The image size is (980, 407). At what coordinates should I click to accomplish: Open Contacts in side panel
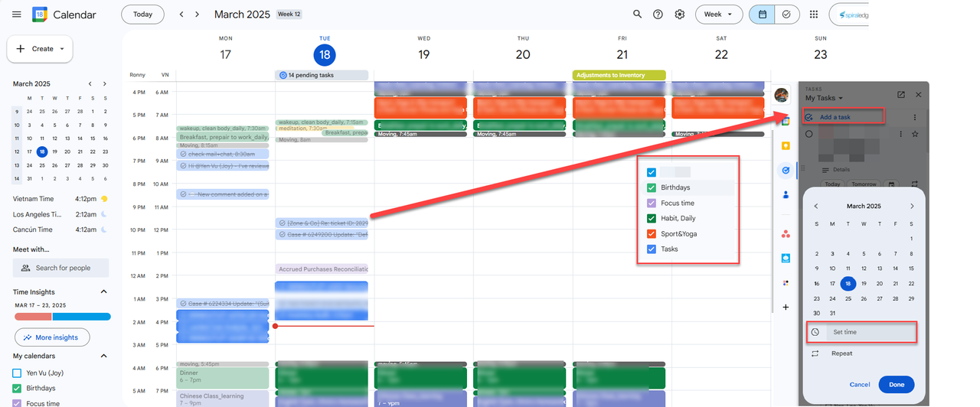(786, 195)
